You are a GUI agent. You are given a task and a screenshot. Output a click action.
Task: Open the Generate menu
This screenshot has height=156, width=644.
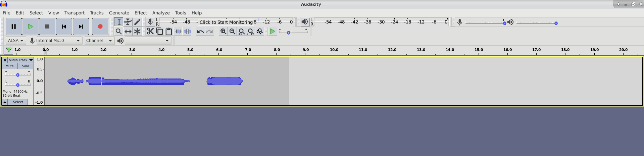click(x=119, y=13)
